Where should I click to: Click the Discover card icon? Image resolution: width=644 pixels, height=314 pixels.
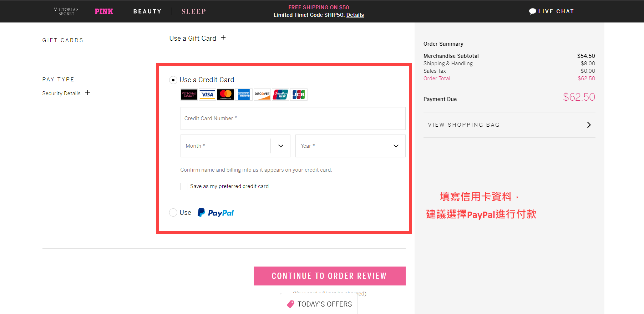[262, 95]
